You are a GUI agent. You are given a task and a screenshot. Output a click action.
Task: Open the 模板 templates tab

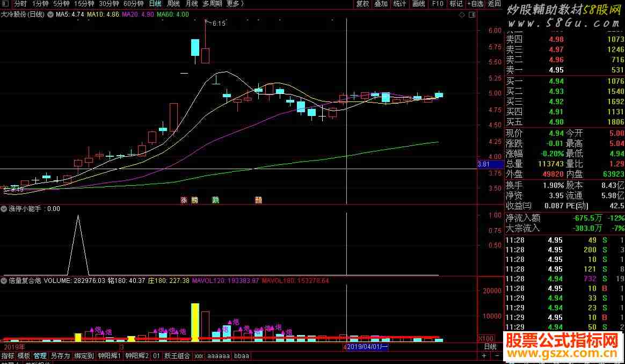coord(24,355)
